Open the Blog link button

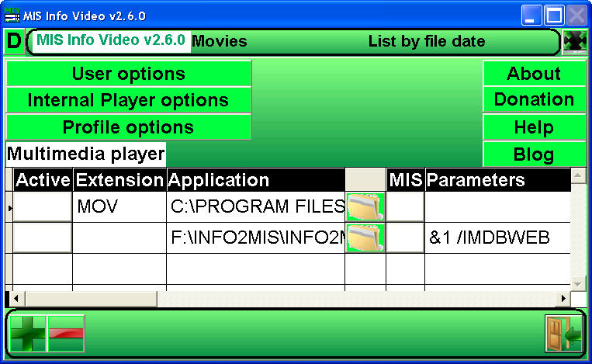click(535, 154)
